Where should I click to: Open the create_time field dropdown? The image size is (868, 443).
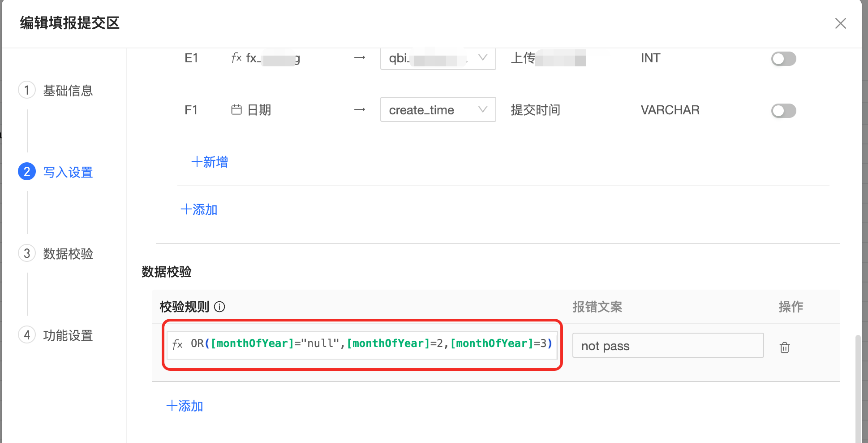click(x=438, y=110)
